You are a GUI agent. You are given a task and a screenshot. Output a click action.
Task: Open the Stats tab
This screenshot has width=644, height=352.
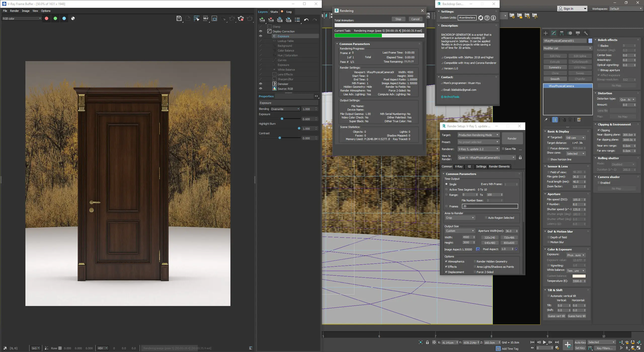(x=274, y=12)
